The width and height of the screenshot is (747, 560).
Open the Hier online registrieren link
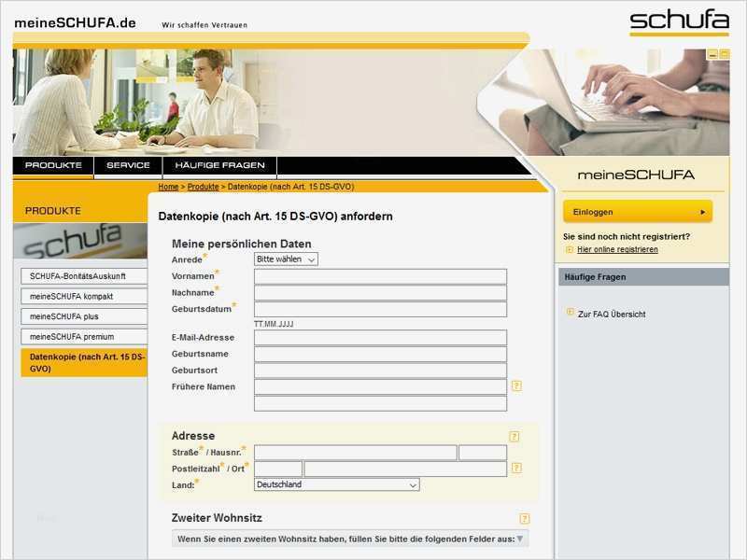coord(617,249)
